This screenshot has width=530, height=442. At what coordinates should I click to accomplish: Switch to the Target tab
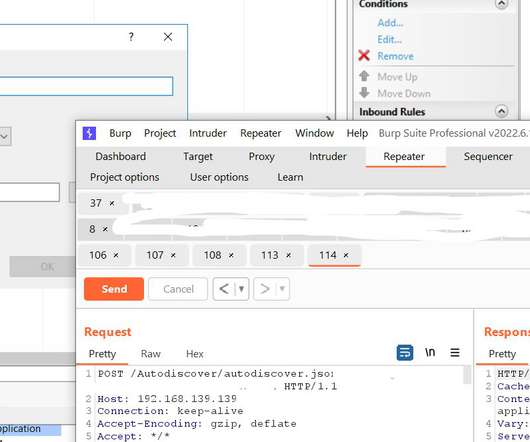198,156
